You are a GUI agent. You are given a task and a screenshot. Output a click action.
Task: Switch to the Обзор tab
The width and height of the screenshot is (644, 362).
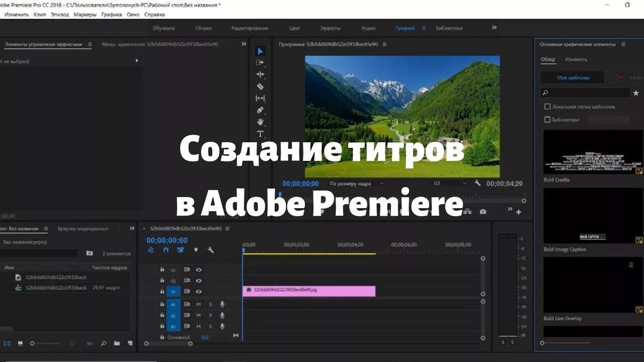548,59
